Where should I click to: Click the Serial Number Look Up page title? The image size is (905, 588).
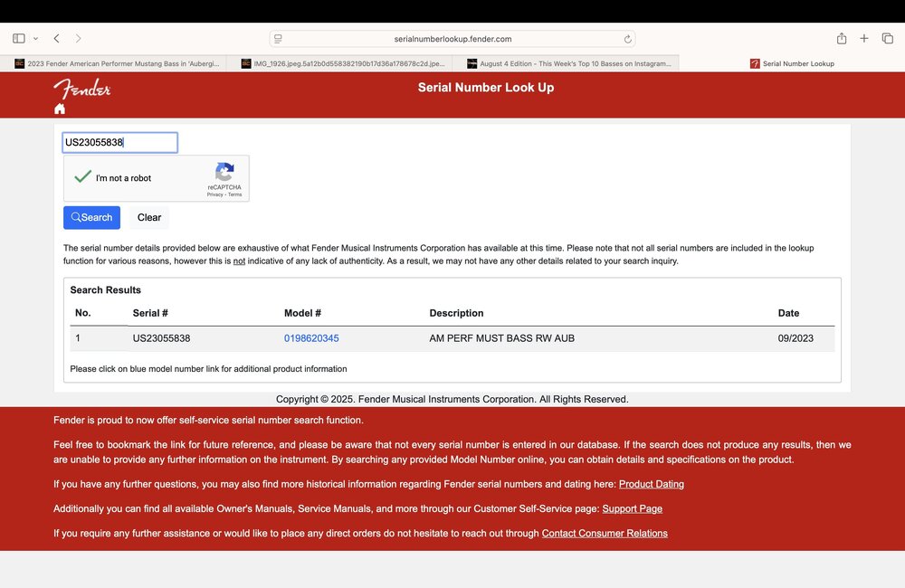[x=486, y=88]
